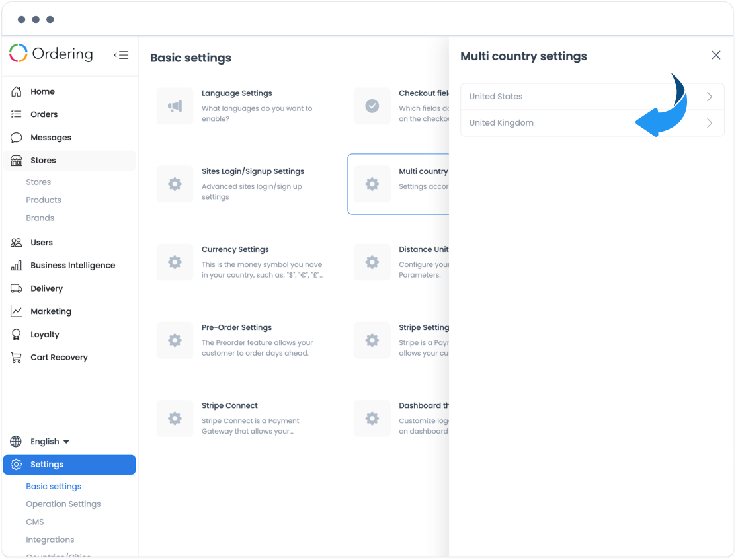This screenshot has width=736, height=560.
Task: Click the Ordering logo
Action: click(x=51, y=53)
